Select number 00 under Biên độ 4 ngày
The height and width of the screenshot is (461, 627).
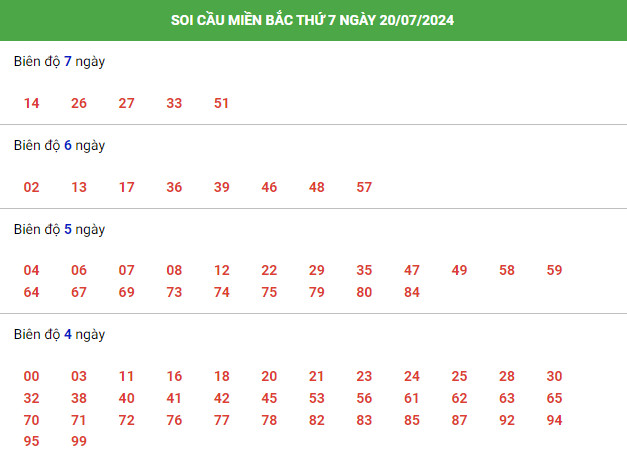point(32,376)
